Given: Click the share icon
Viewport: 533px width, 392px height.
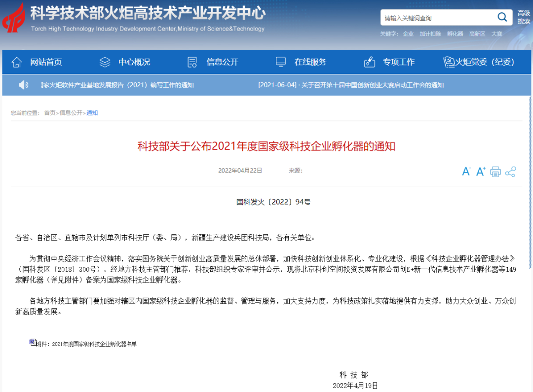Looking at the screenshot, I should coord(510,171).
